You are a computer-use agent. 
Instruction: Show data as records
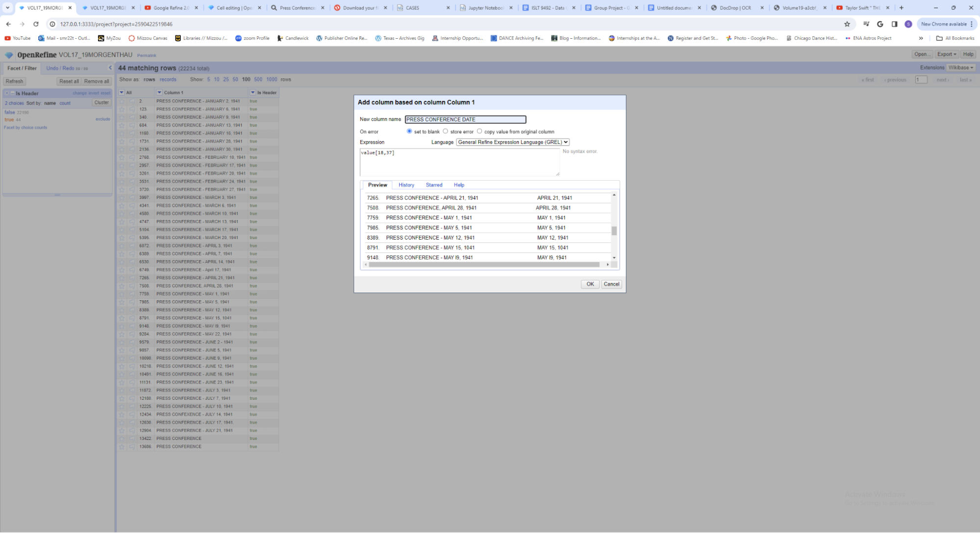point(168,79)
